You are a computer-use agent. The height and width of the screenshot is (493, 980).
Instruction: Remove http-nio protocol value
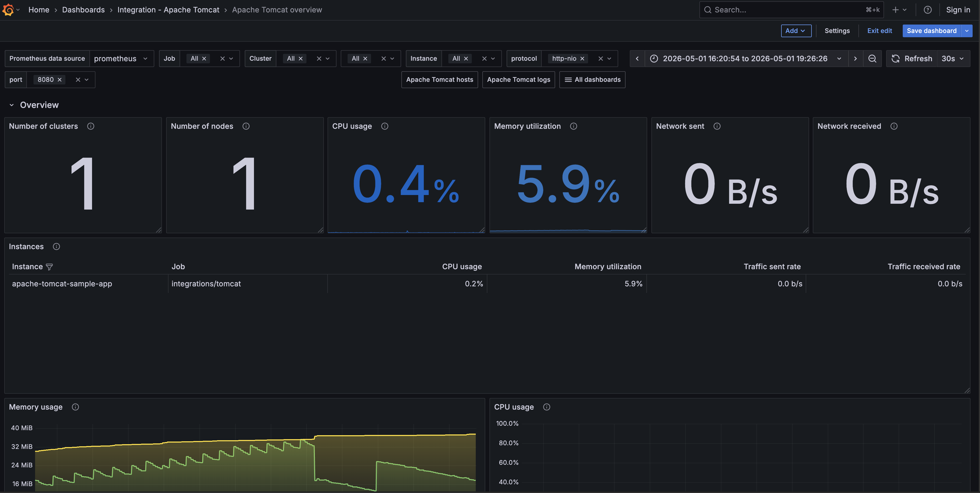pos(582,59)
